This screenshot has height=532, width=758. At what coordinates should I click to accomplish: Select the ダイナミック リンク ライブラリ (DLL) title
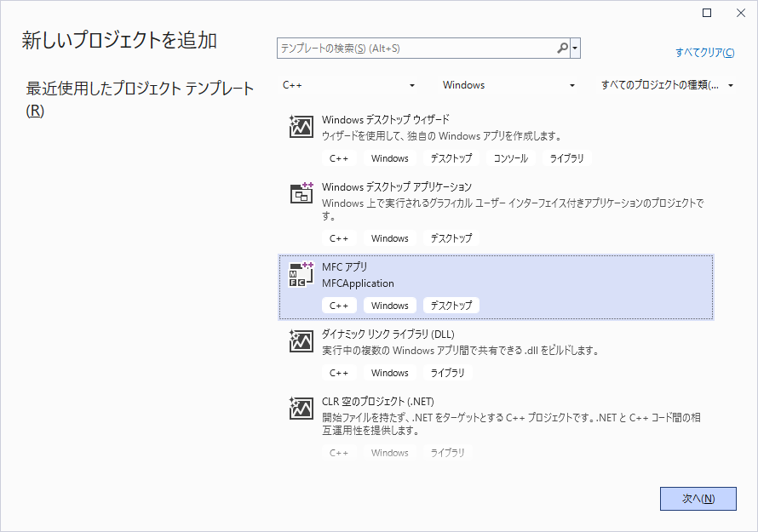[388, 335]
